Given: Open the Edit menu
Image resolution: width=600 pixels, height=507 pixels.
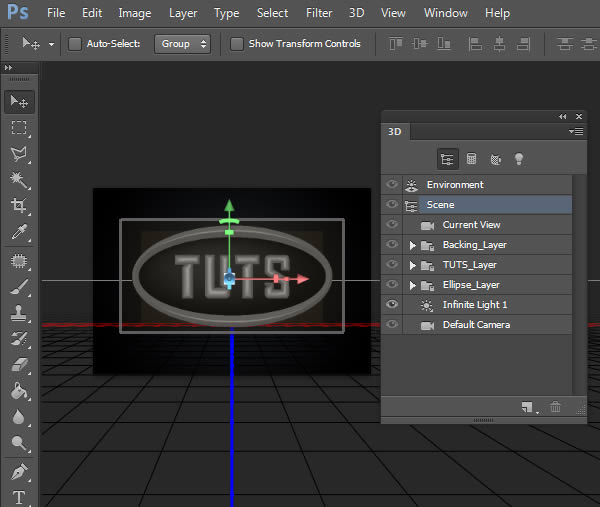Looking at the screenshot, I should tap(92, 13).
